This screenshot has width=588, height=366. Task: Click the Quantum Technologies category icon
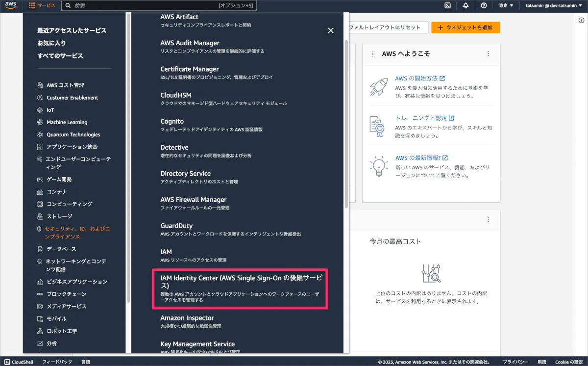click(x=41, y=134)
